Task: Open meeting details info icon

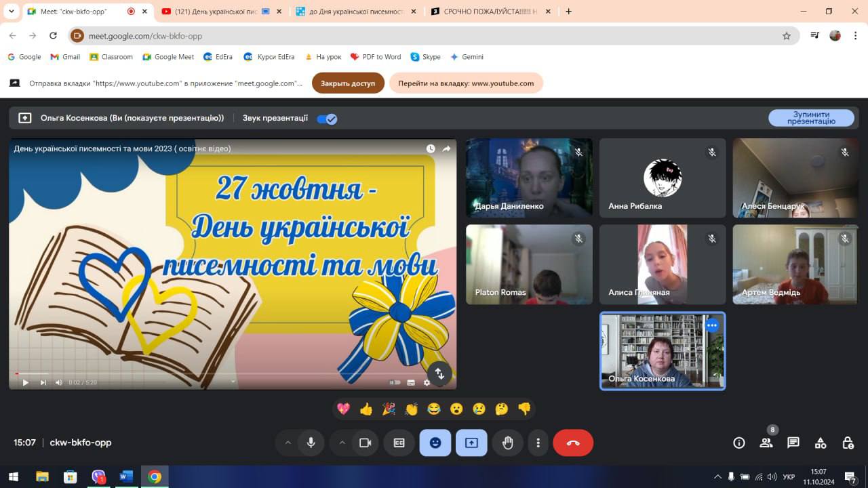Action: point(739,443)
